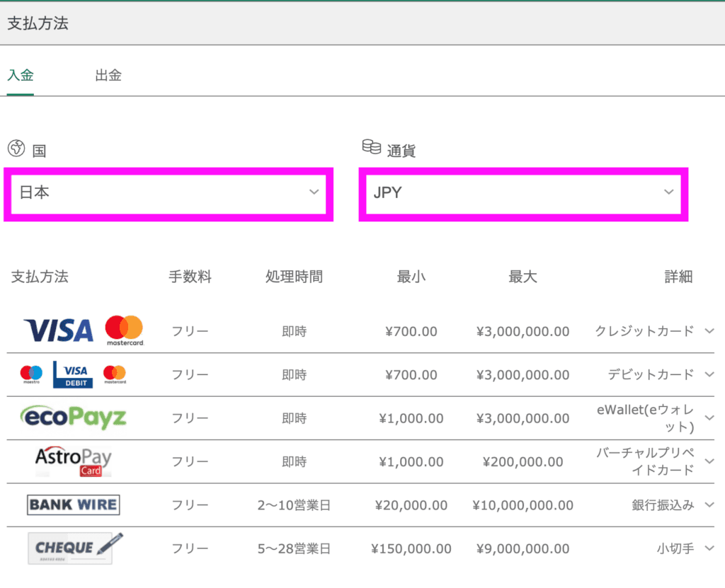This screenshot has height=588, width=725.
Task: Click the VISA DEBIT logo
Action: [73, 374]
